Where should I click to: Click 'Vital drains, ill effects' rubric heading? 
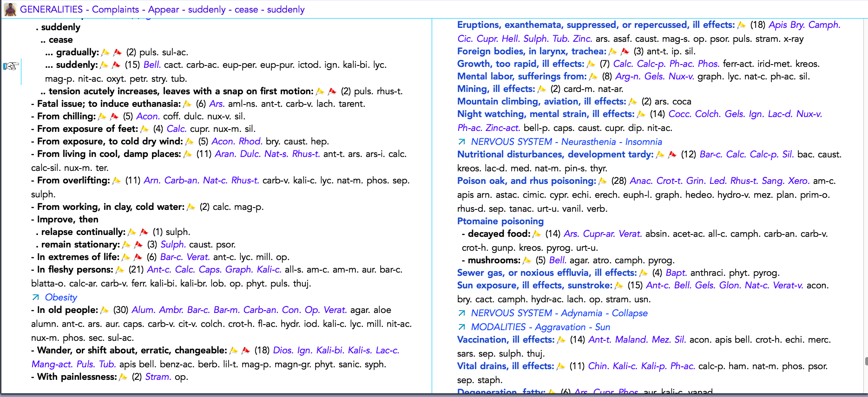pyautogui.click(x=506, y=366)
